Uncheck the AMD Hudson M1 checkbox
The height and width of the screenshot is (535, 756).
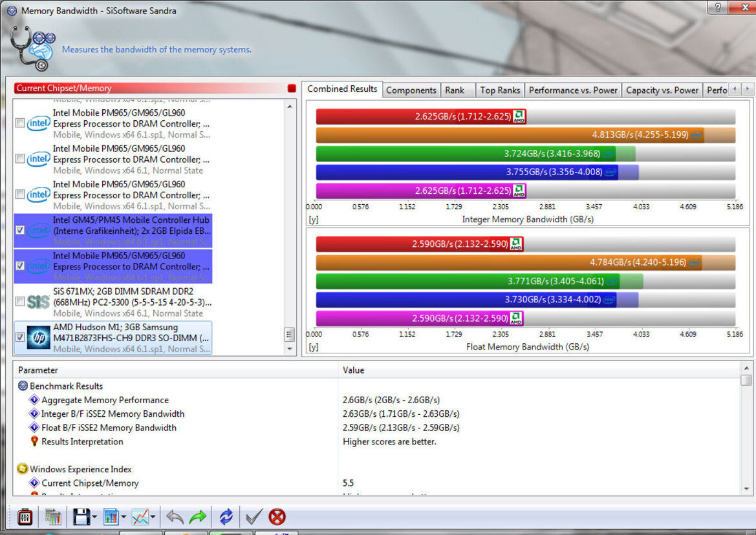coord(20,337)
